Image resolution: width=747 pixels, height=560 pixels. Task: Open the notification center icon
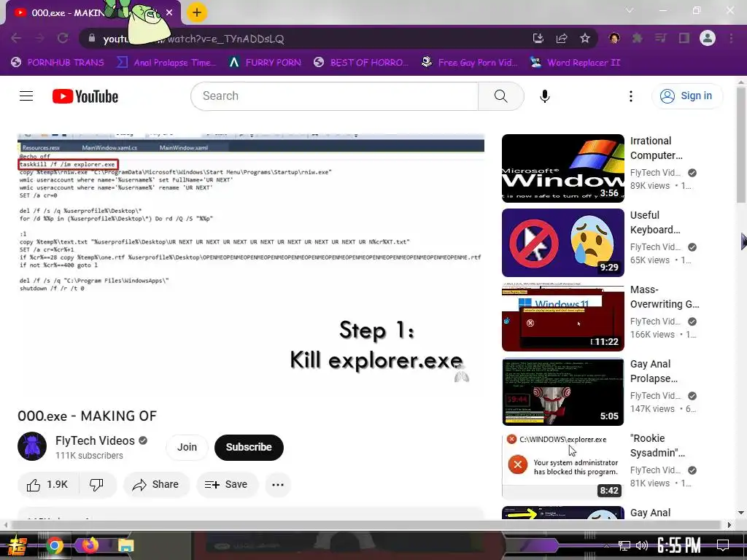tap(723, 545)
